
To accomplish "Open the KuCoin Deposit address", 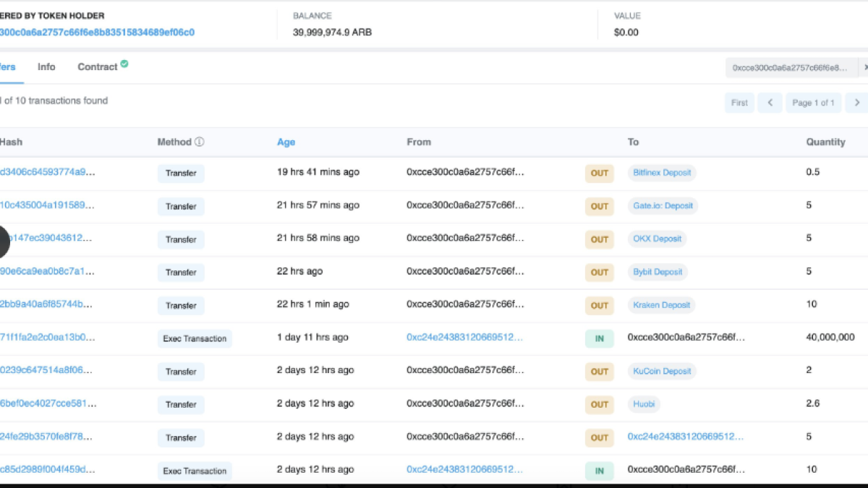I will click(x=662, y=371).
